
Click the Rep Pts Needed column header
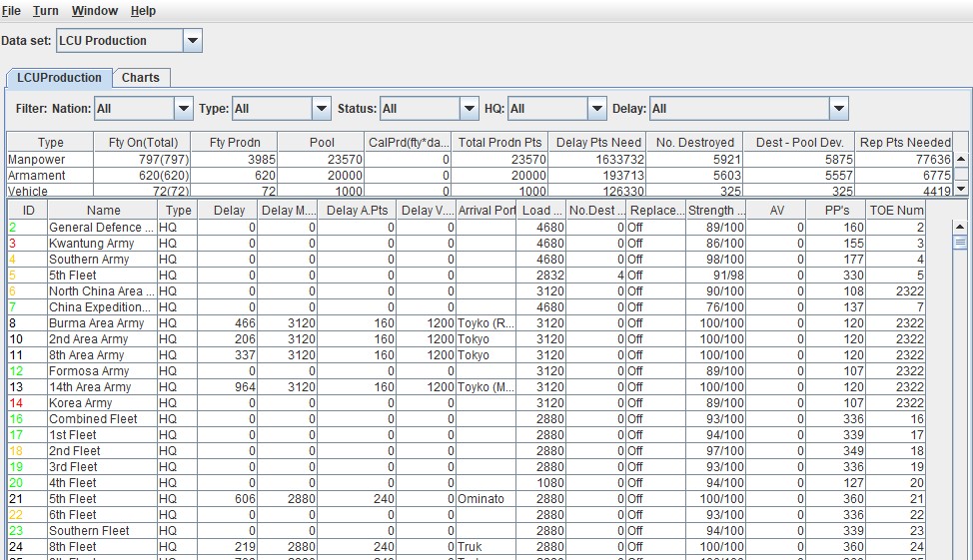click(904, 142)
